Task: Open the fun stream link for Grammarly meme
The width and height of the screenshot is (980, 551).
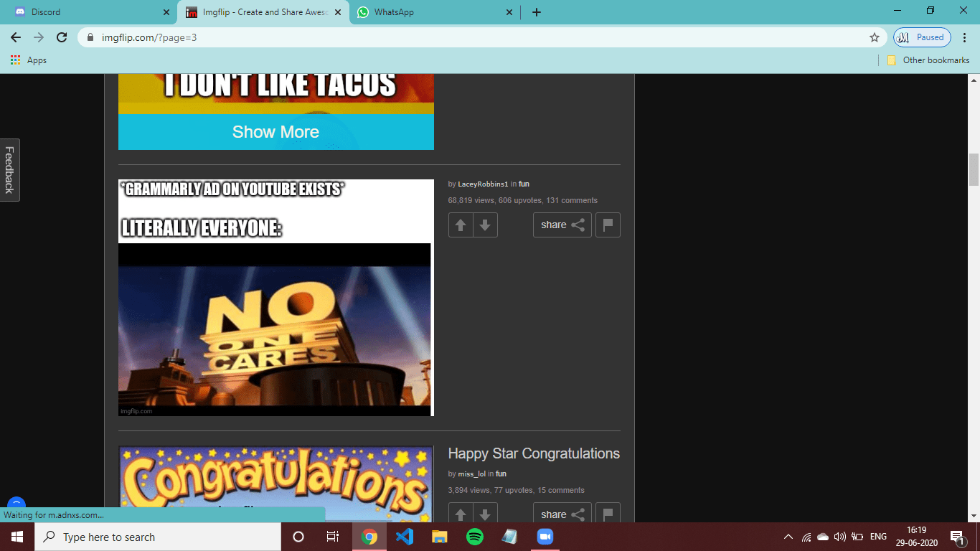Action: (524, 184)
